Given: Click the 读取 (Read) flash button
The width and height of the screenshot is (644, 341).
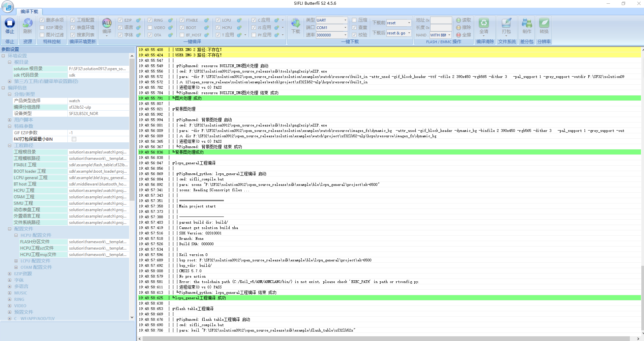Looking at the screenshot, I should click(x=464, y=20).
